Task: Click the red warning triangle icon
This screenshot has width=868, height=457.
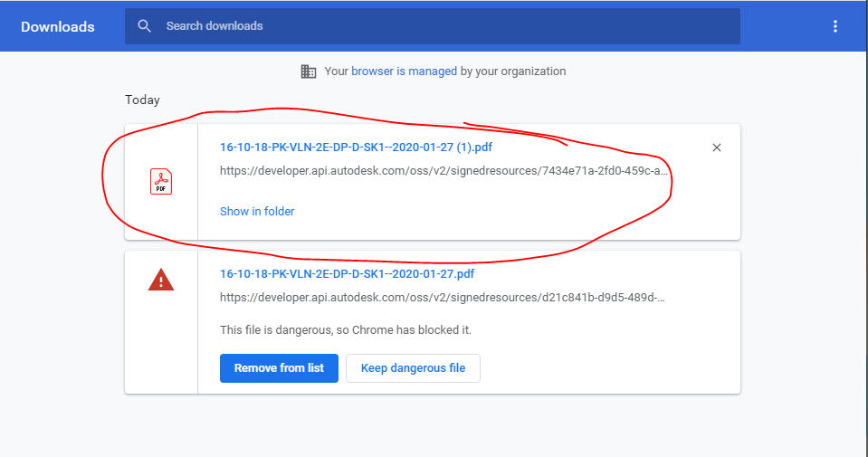Action: click(x=161, y=280)
